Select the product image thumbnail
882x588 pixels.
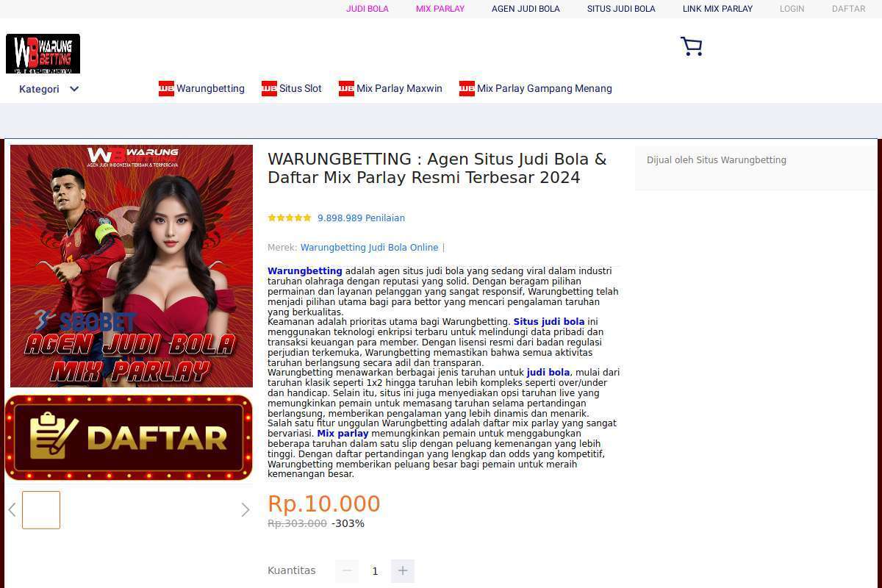pyautogui.click(x=41, y=509)
